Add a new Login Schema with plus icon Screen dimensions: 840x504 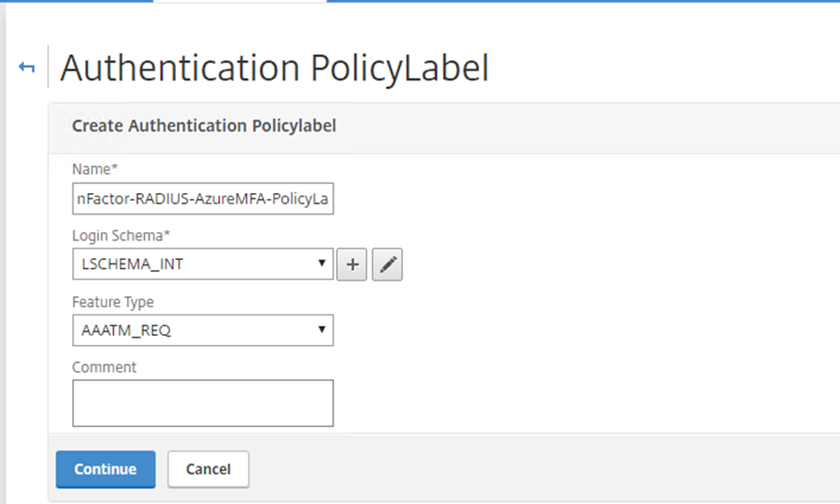click(x=352, y=264)
